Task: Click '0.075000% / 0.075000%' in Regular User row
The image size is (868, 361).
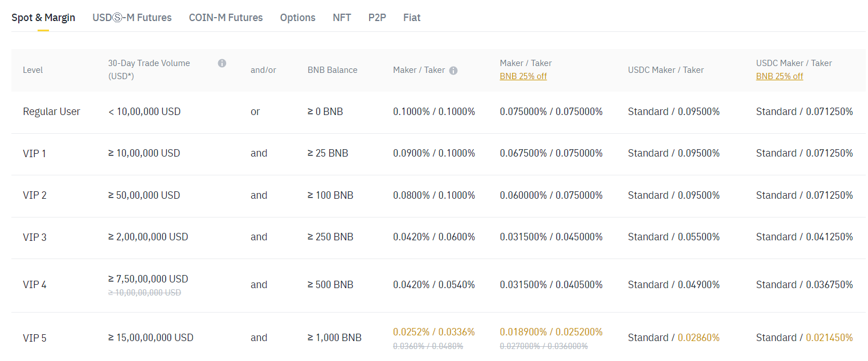Action: tap(551, 112)
